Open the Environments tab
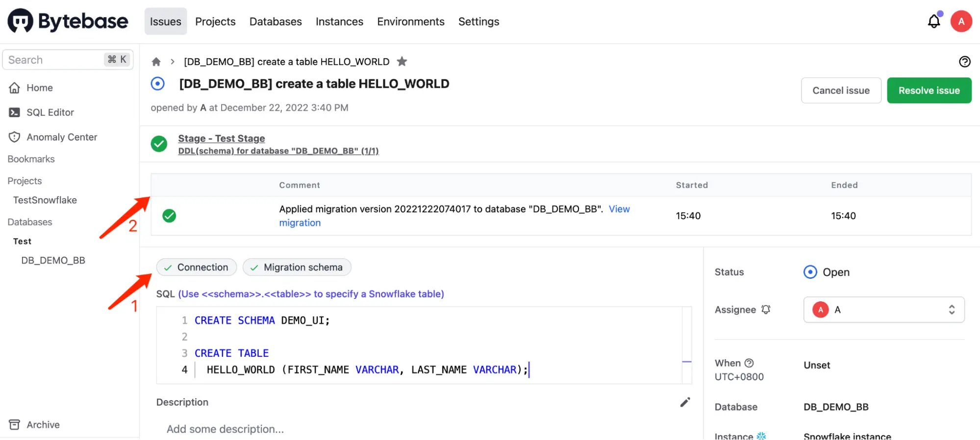Screen dimensions: 980x440 click(x=411, y=22)
